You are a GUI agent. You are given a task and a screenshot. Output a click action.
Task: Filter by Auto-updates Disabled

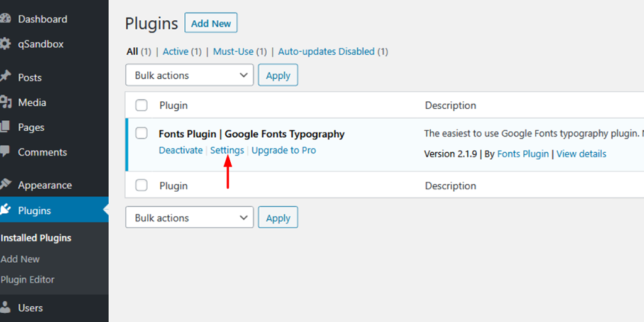tap(326, 52)
